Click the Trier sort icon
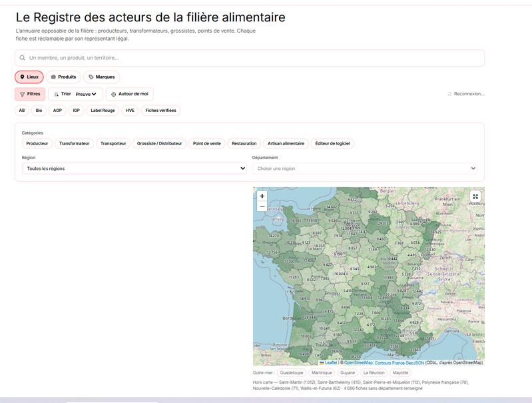 pos(57,95)
